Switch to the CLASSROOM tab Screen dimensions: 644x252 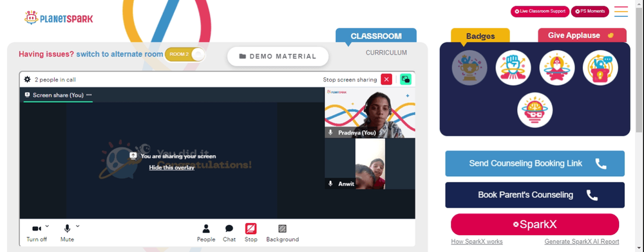click(x=376, y=35)
